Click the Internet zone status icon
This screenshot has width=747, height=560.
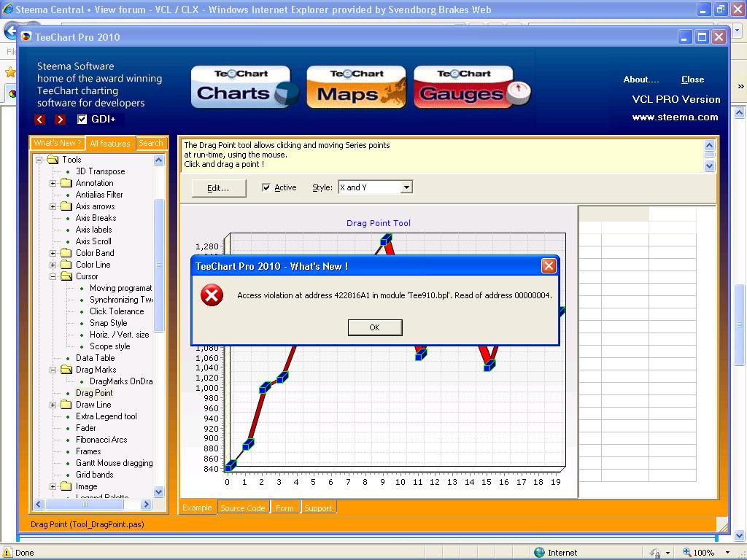(x=539, y=553)
